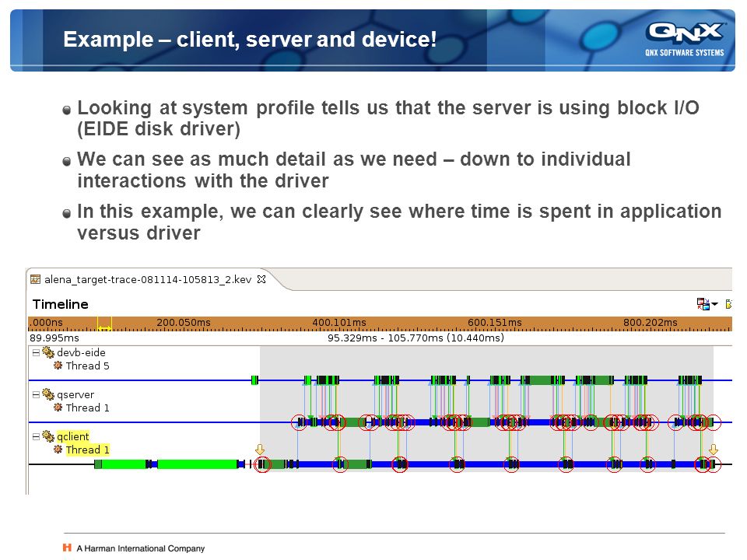
Task: Close the alena_target-trace kev editor tab
Action: coord(261,279)
